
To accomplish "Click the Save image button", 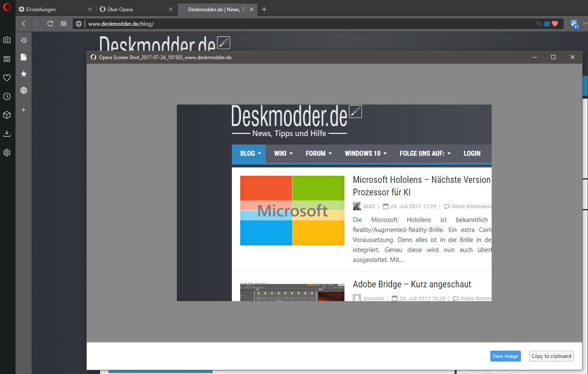I will coord(505,356).
